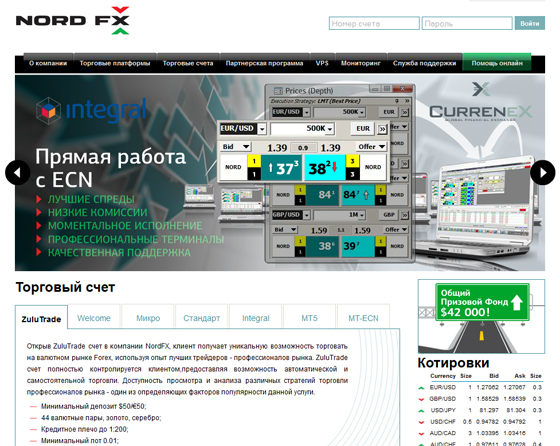
Task: Open the Торговые счета menu
Action: [x=188, y=63]
